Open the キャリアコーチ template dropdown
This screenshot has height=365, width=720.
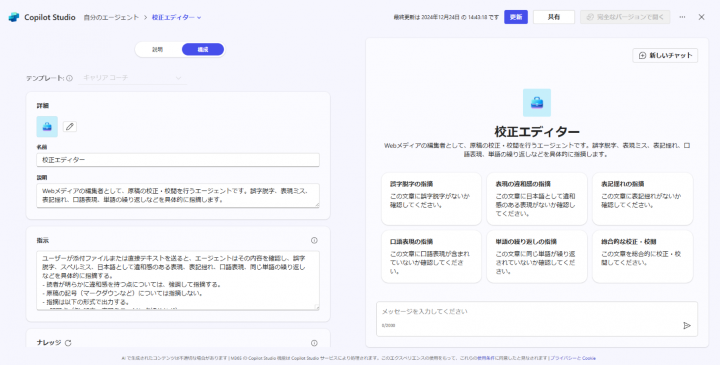pyautogui.click(x=132, y=78)
